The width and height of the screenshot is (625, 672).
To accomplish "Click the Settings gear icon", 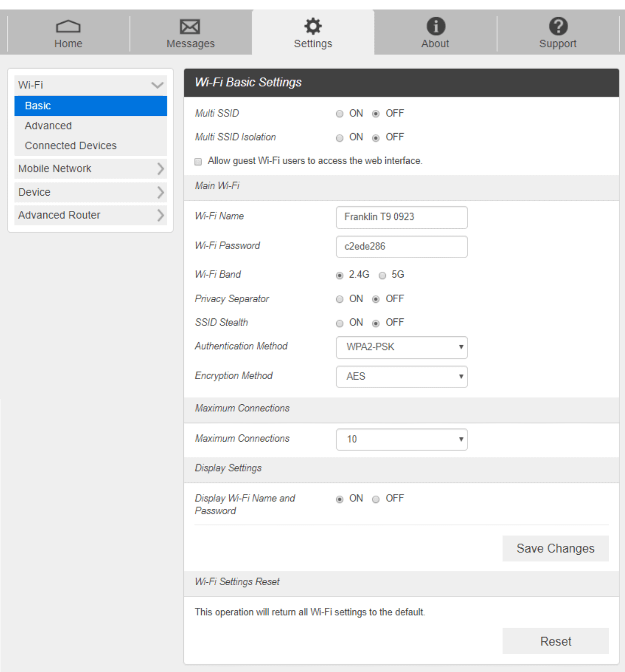I will 312,26.
